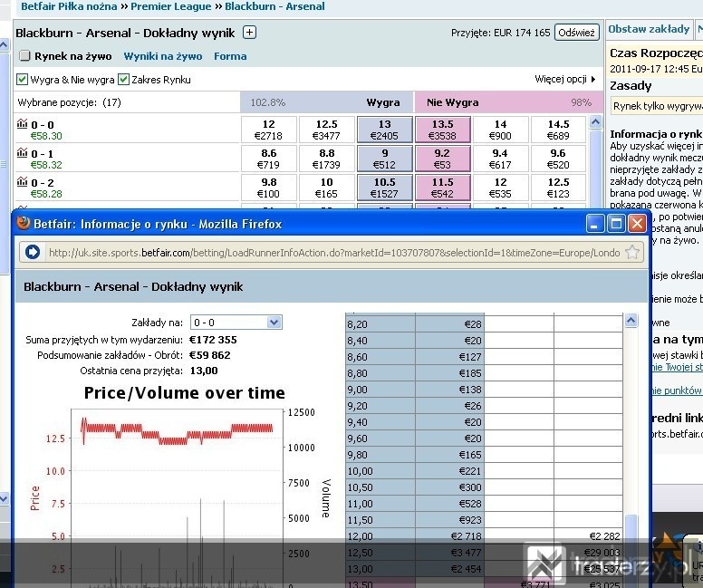Click the left page scrollbar down arrow
The width and height of the screenshot is (703, 588).
(x=4, y=498)
